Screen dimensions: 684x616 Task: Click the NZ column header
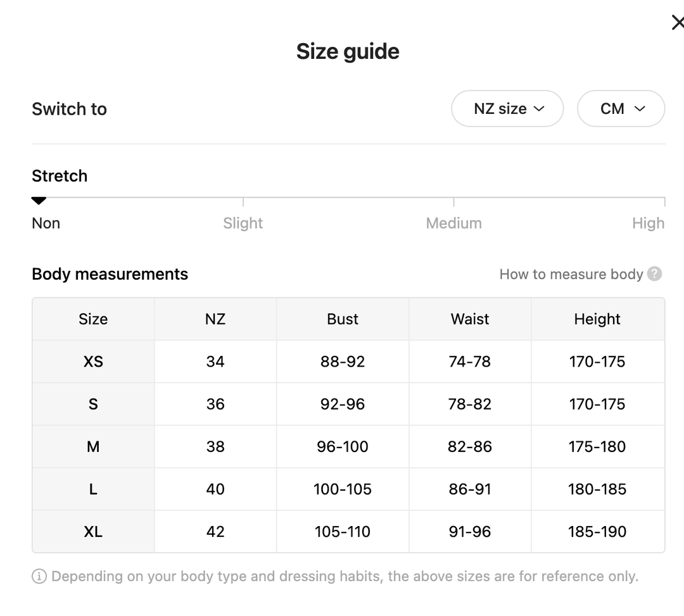pos(215,319)
